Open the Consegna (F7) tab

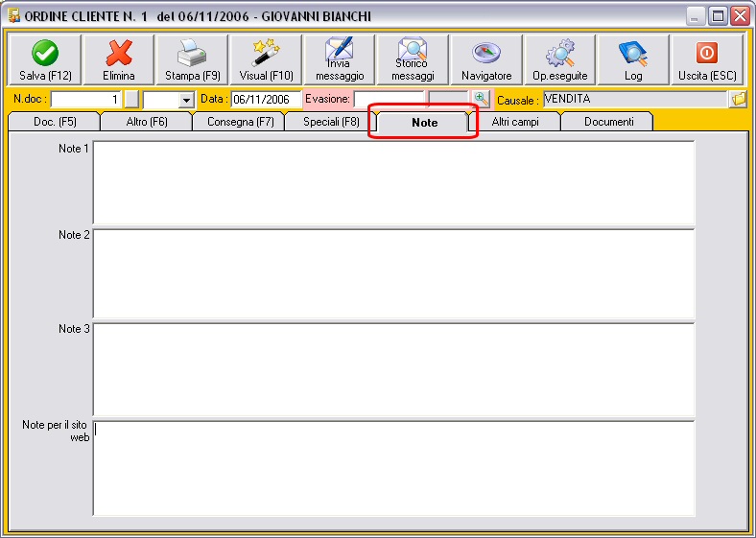point(240,122)
